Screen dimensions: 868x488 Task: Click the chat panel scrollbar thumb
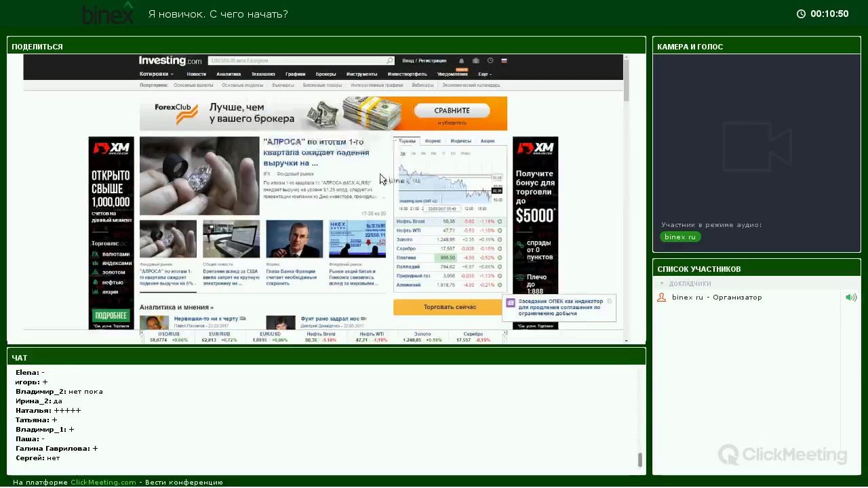[639, 460]
